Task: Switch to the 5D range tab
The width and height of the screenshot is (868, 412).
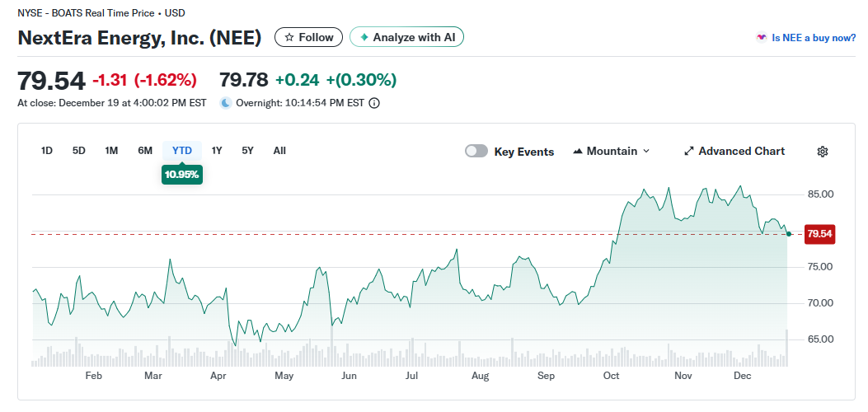Action: [79, 151]
